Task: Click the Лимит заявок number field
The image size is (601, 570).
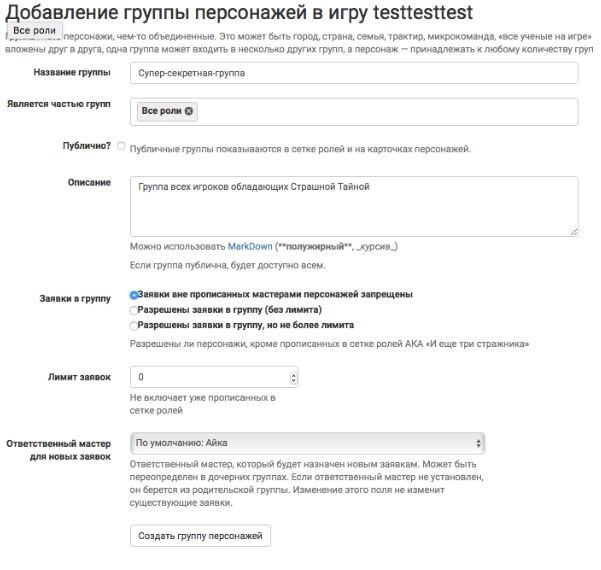Action: point(210,378)
